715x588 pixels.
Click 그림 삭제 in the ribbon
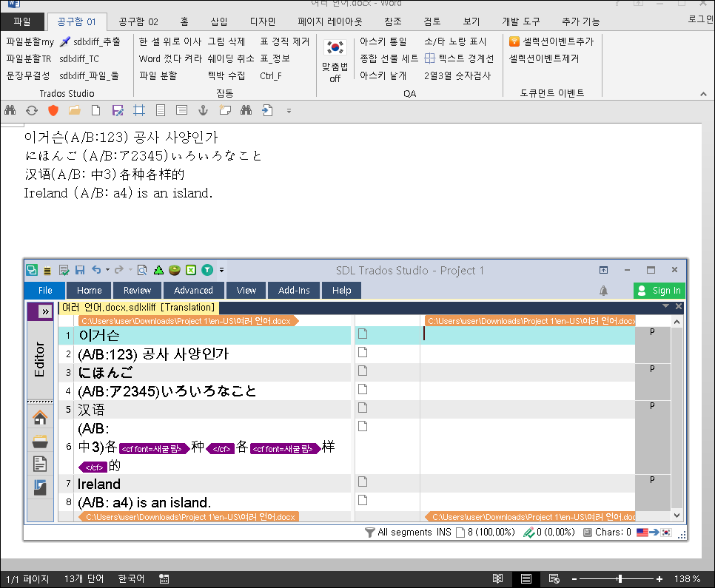226,41
